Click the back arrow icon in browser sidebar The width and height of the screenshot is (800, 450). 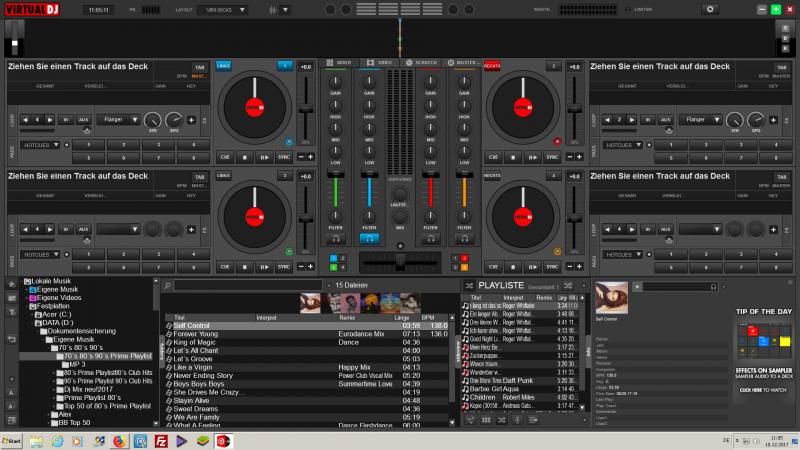11,339
